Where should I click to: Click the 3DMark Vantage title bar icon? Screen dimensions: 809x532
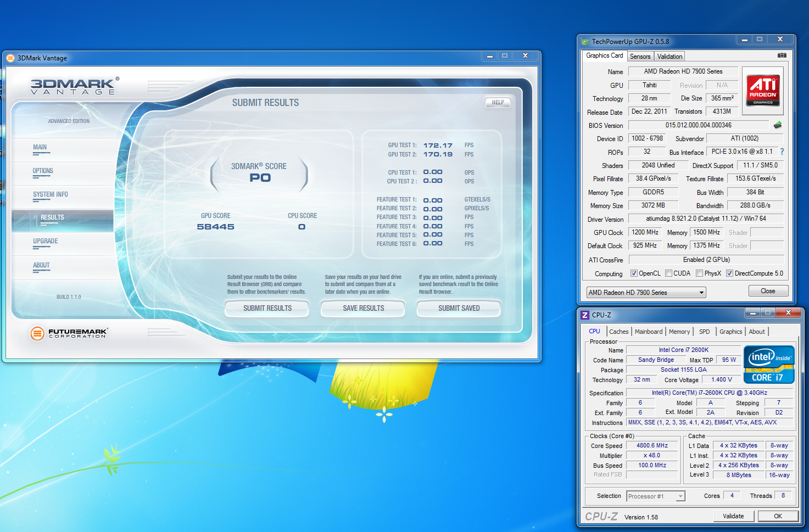coord(10,58)
